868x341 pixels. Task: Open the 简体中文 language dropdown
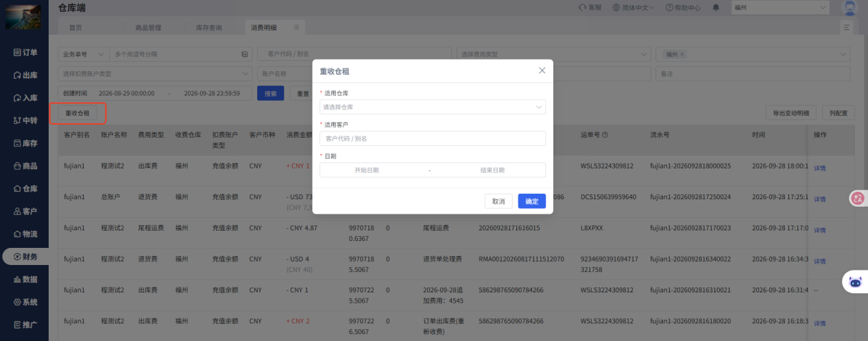(x=633, y=8)
